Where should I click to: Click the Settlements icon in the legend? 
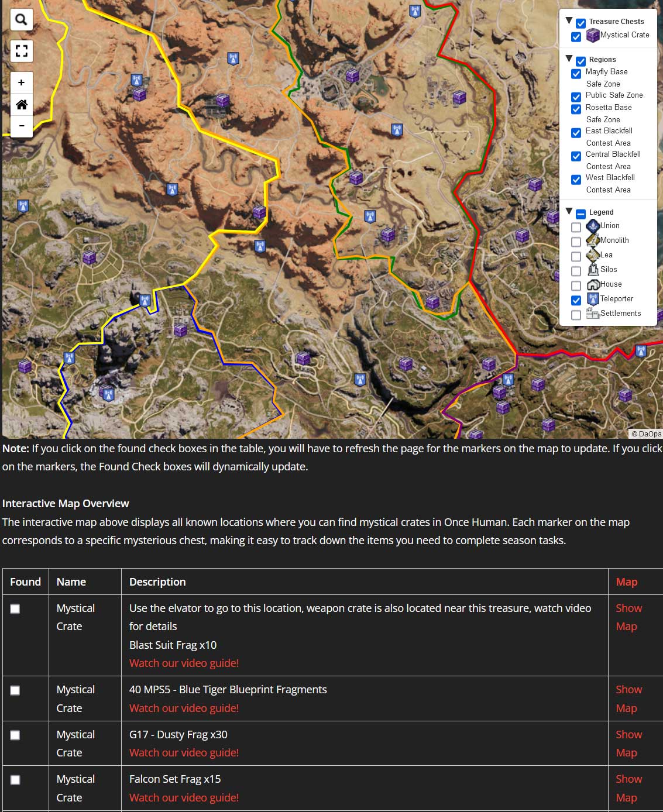[x=593, y=314]
